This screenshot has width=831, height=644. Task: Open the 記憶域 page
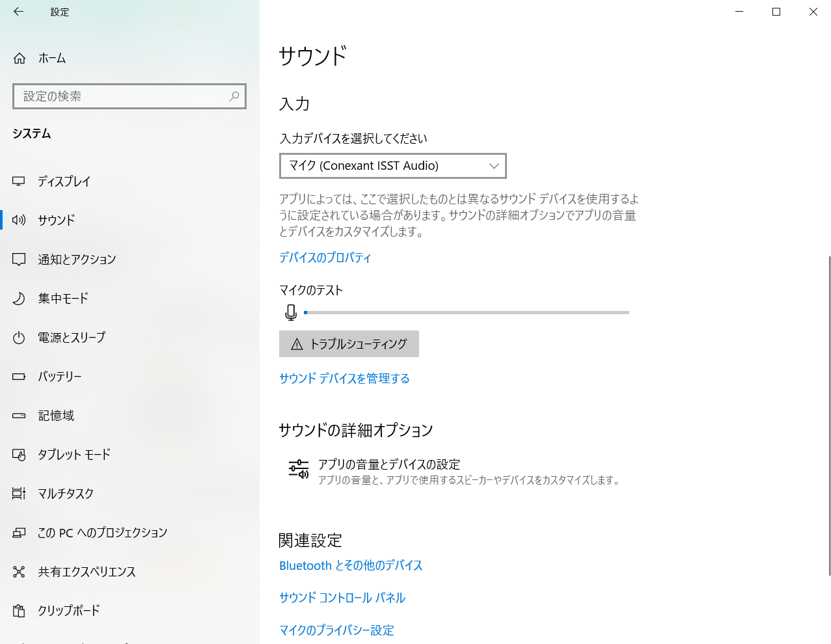click(129, 415)
